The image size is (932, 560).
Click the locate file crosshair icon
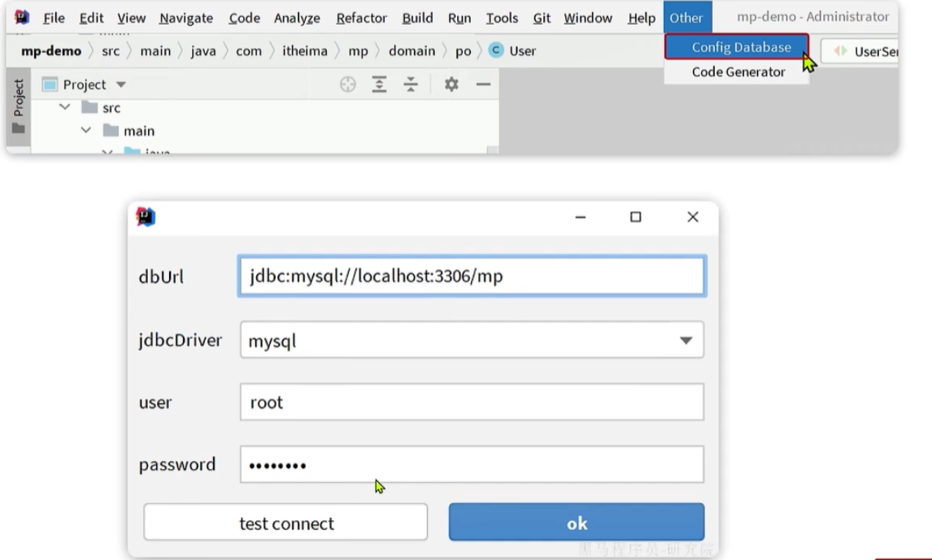pos(348,85)
